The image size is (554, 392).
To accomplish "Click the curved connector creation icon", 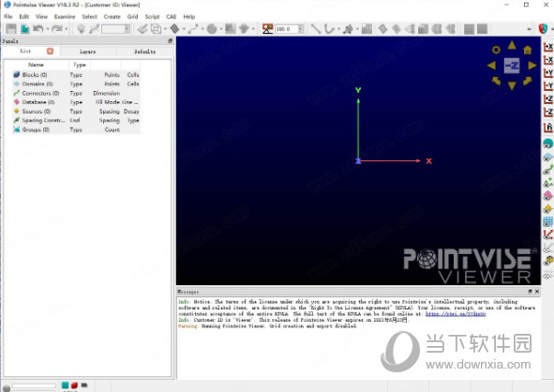I will pyautogui.click(x=193, y=29).
